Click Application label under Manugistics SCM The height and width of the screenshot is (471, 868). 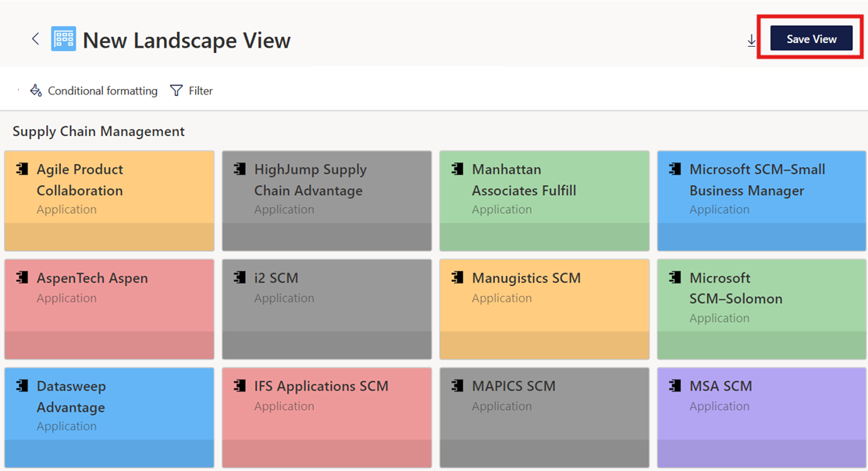click(x=502, y=298)
